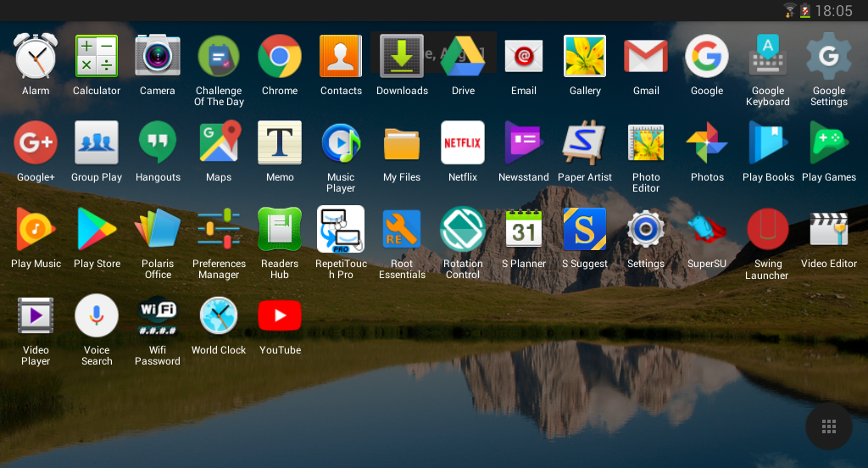This screenshot has width=868, height=468.
Task: Open the Memo app
Action: (x=280, y=142)
